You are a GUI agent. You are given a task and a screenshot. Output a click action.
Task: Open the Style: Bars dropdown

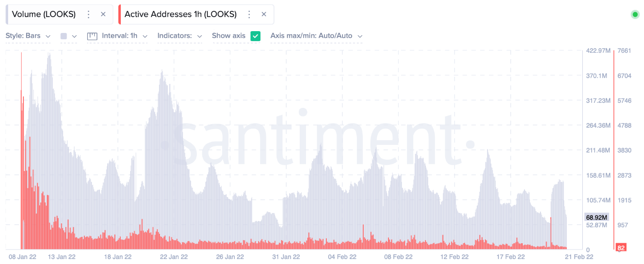(x=28, y=36)
